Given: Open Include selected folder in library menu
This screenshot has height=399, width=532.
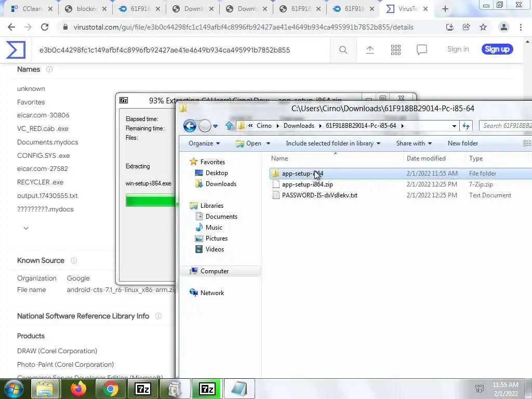Looking at the screenshot, I should coord(333,143).
